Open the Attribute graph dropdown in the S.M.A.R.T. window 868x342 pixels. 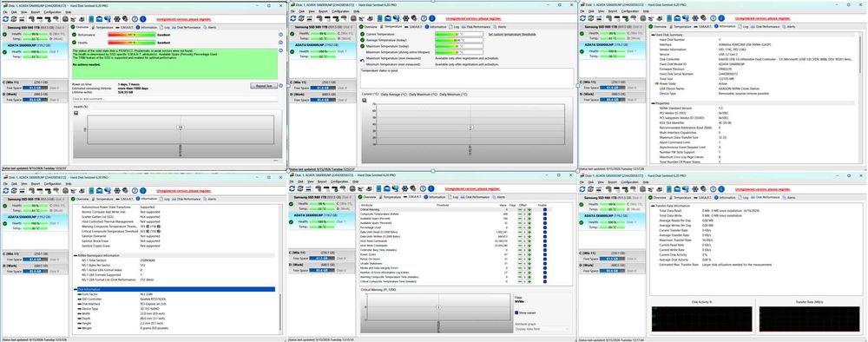pyautogui.click(x=541, y=329)
